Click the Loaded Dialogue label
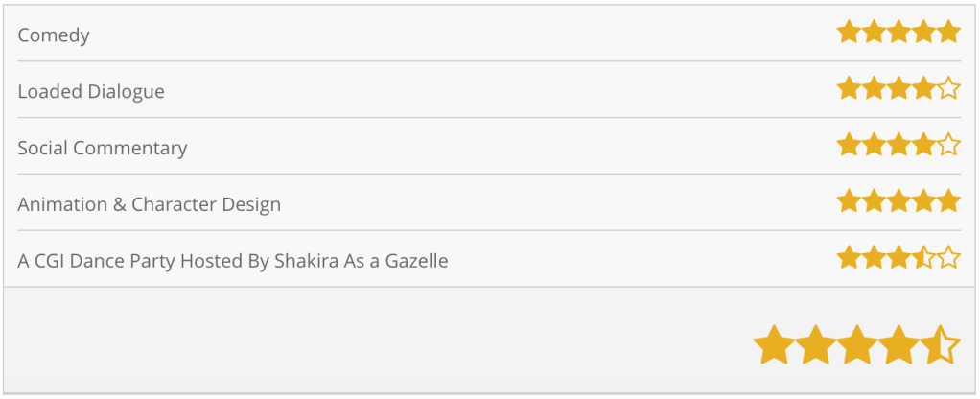 click(x=91, y=92)
